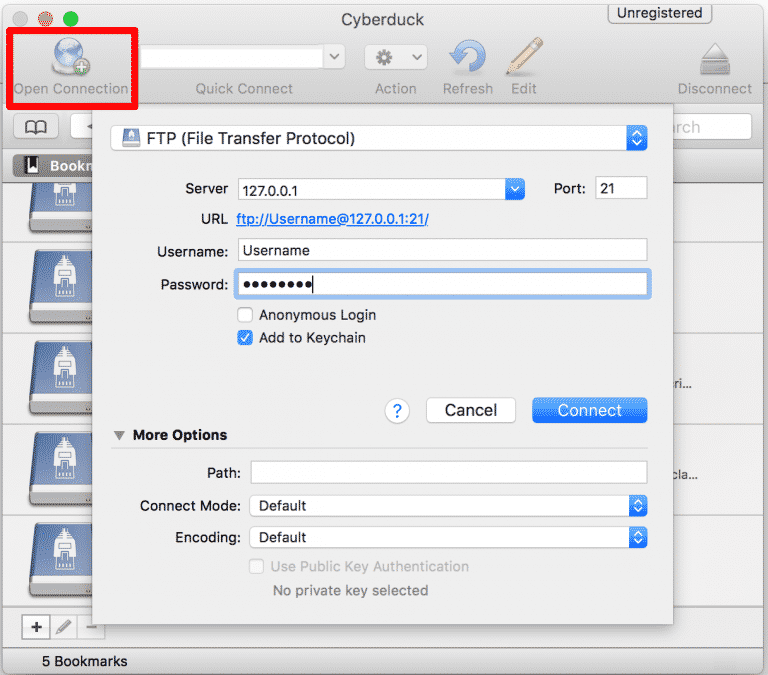The image size is (768, 675).
Task: Open the ftp://Username@127.0.0.1:21/ link
Action: pyautogui.click(x=333, y=219)
